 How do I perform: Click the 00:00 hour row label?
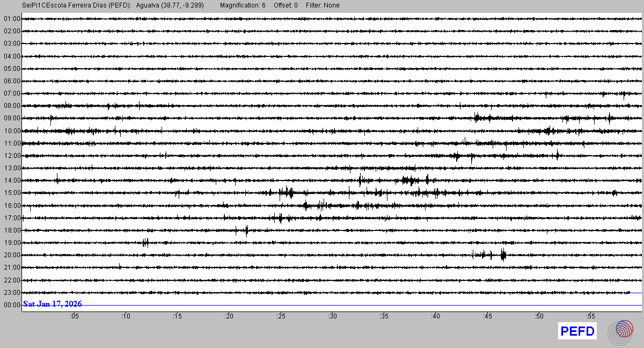click(x=12, y=305)
